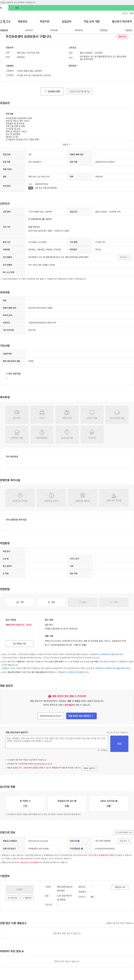The height and width of the screenshot is (980, 134).
Task: Click 개인정보보호법 상세 보기 button
Action: (x=51, y=716)
